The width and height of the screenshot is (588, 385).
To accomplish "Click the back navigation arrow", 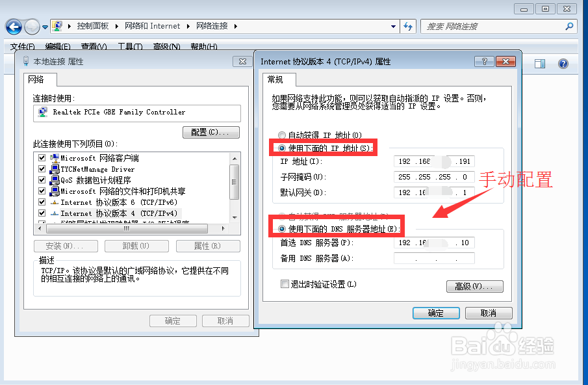I will tap(13, 26).
